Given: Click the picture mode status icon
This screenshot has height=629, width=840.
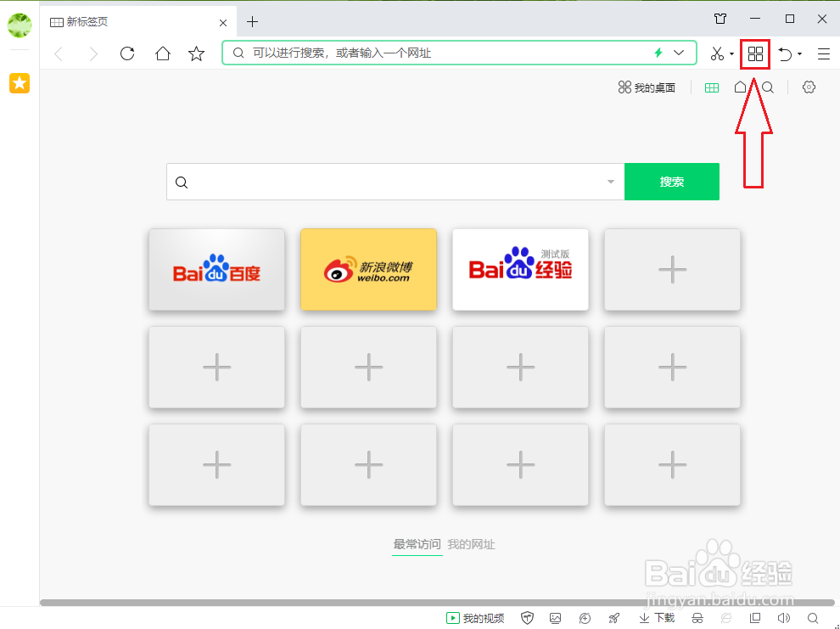Looking at the screenshot, I should 556,618.
